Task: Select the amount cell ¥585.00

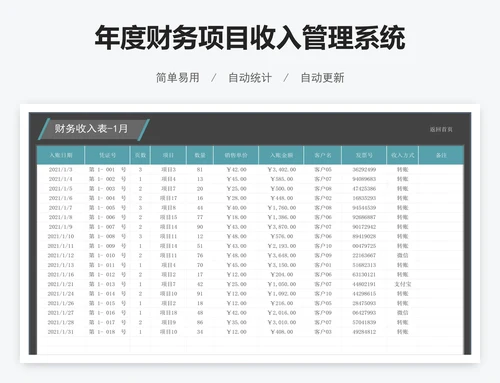Action: [282, 179]
